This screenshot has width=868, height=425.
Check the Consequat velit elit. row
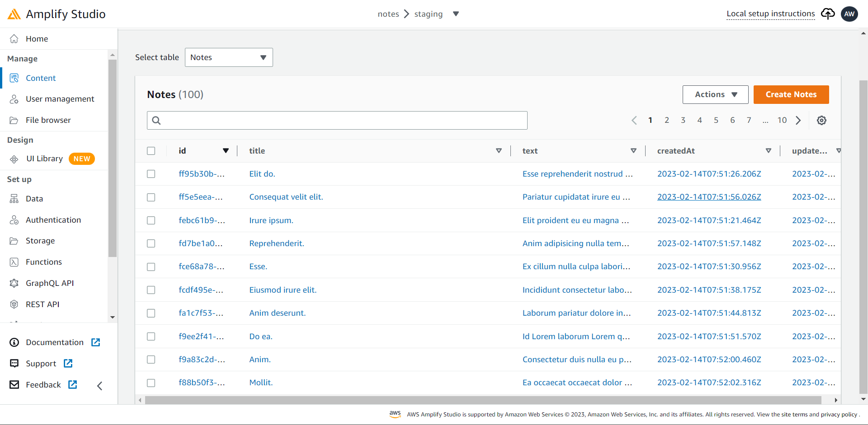151,197
